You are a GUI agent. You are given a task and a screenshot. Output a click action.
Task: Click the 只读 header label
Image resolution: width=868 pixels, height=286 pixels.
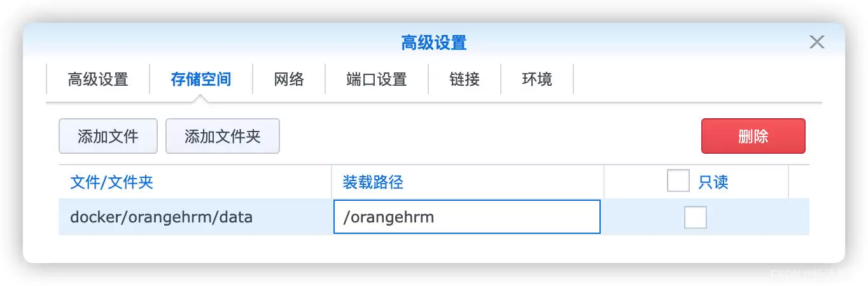tap(713, 182)
